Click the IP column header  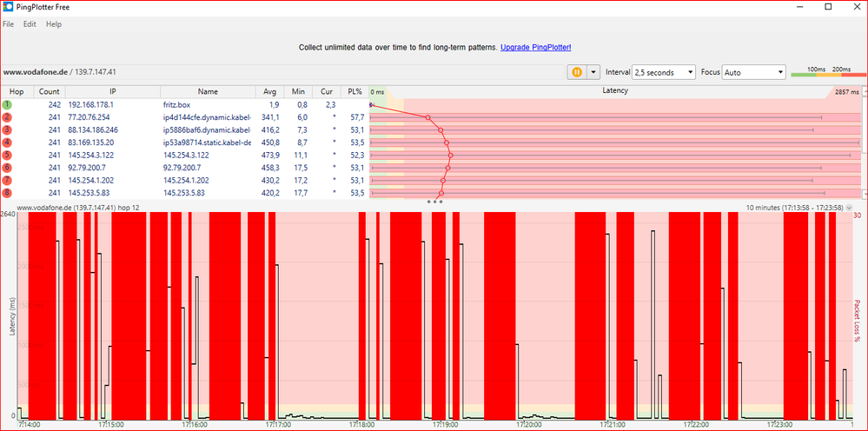coord(112,92)
